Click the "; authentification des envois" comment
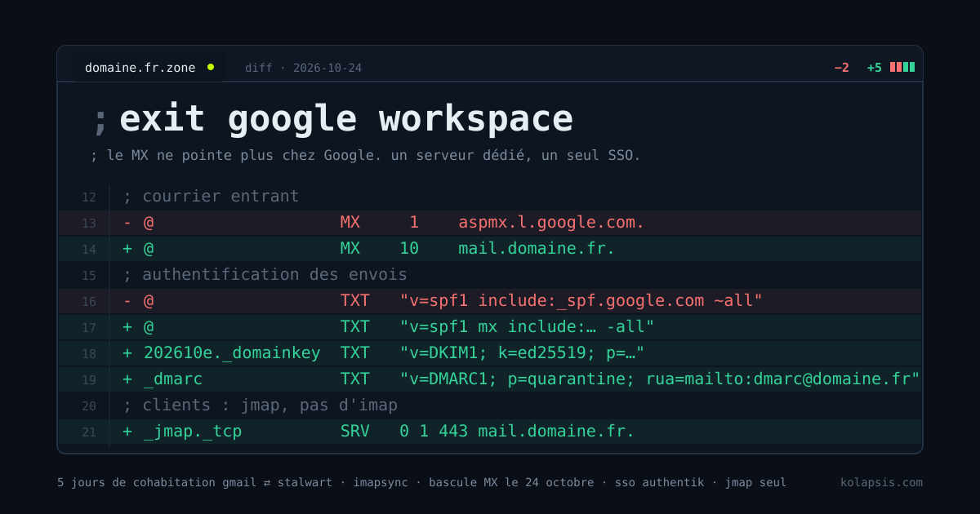 coord(265,275)
